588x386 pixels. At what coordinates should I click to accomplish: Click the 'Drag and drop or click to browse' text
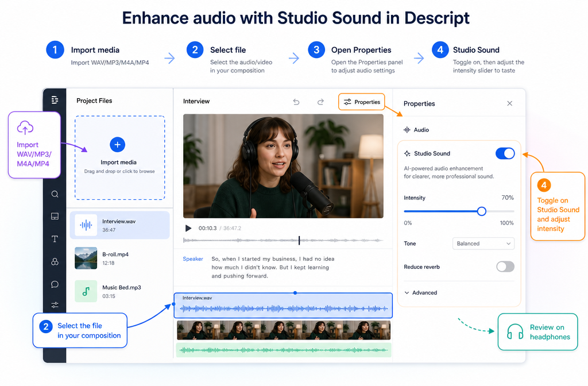pyautogui.click(x=119, y=171)
